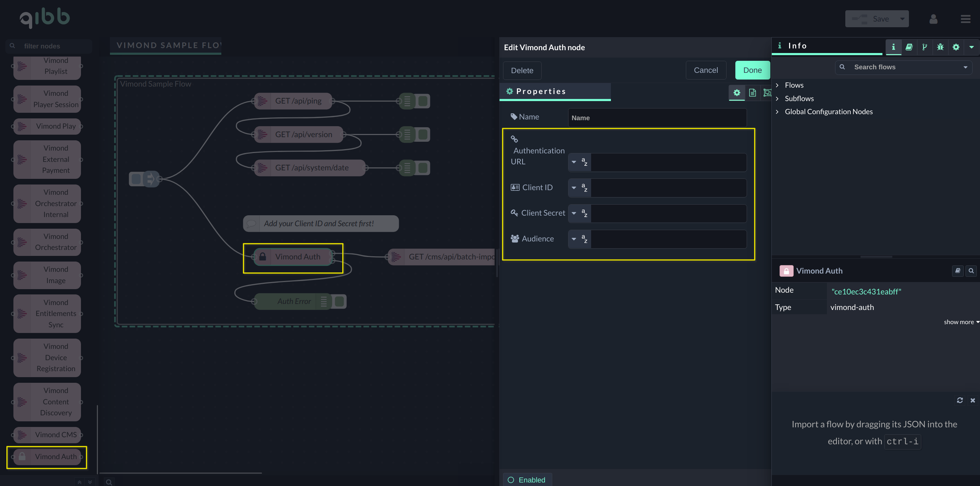Select the Properties tab
980x486 pixels.
(555, 92)
